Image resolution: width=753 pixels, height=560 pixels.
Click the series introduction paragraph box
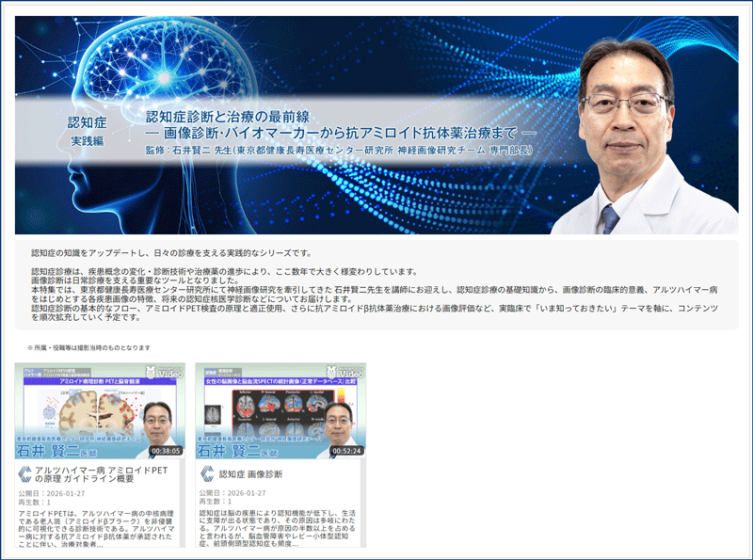click(x=376, y=285)
